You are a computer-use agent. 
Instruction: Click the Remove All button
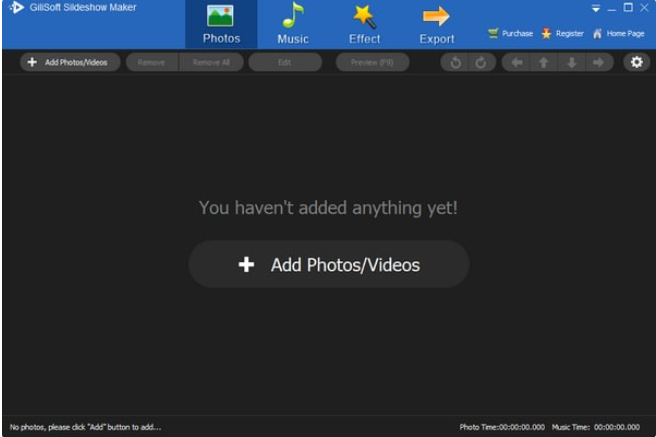211,62
